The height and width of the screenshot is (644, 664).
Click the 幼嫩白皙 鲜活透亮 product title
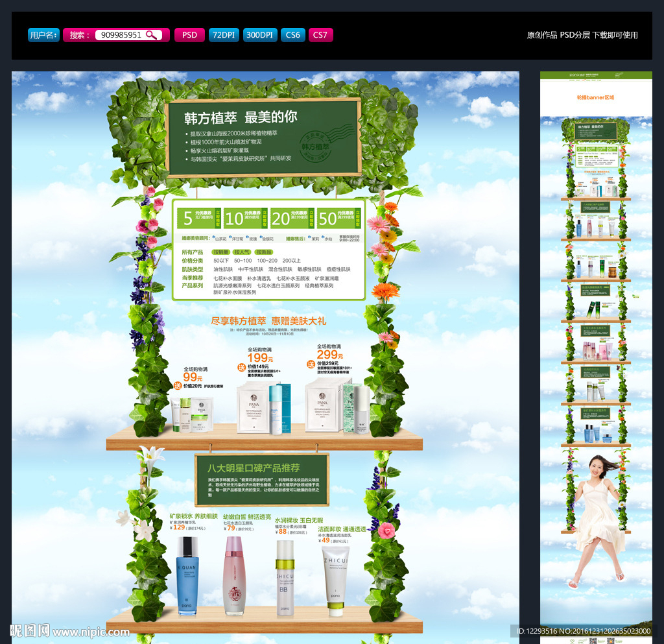coord(247,517)
